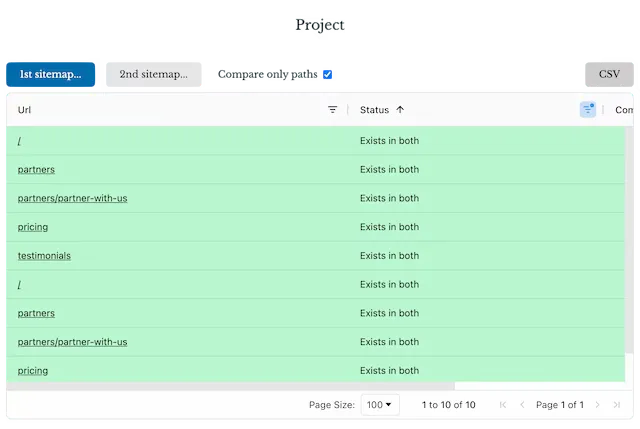
Task: Open the active Status column filter
Action: tap(587, 109)
